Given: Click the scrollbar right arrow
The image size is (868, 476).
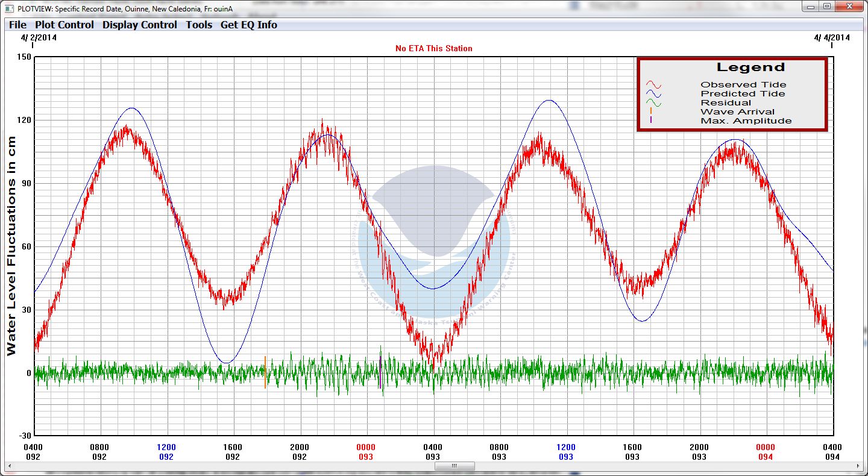Looking at the screenshot, I should pyautogui.click(x=859, y=466).
